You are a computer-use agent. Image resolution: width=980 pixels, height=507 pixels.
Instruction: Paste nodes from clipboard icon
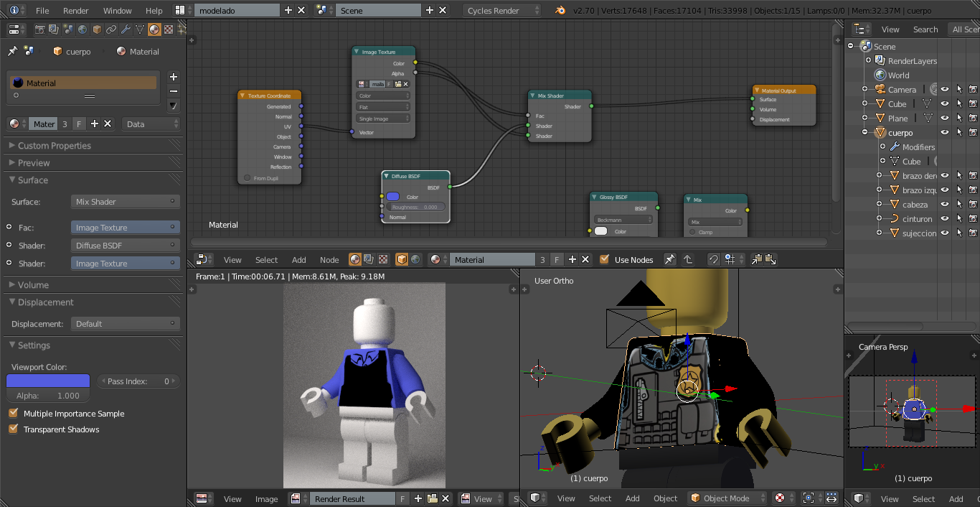pos(770,259)
